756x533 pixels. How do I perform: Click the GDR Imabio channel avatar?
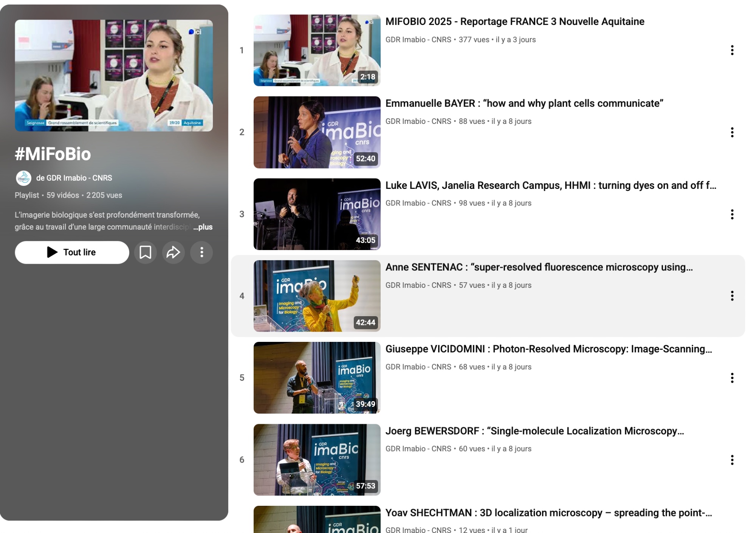[x=23, y=178]
